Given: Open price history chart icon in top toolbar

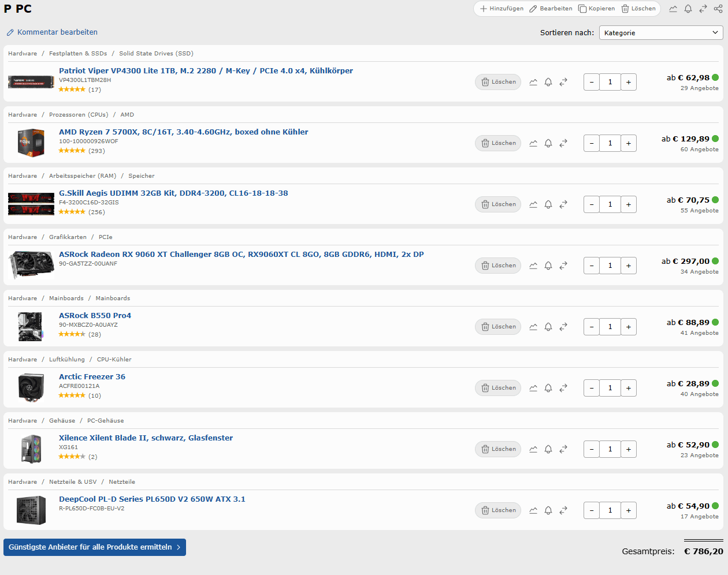Looking at the screenshot, I should [673, 9].
